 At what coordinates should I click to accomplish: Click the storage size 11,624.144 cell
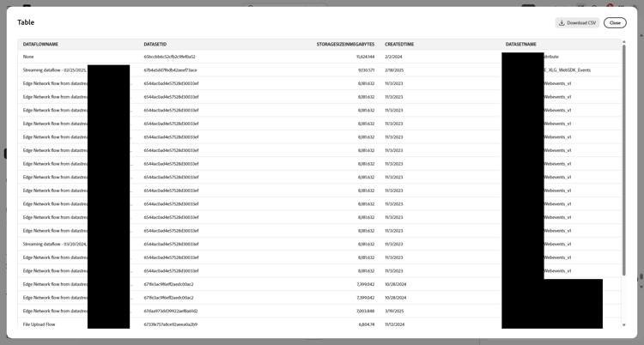coord(365,57)
